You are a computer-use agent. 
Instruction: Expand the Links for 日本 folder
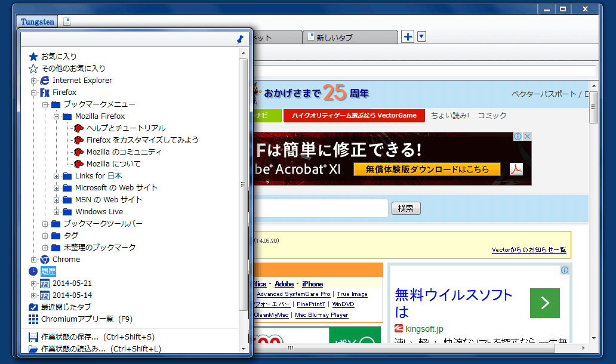pyautogui.click(x=57, y=176)
